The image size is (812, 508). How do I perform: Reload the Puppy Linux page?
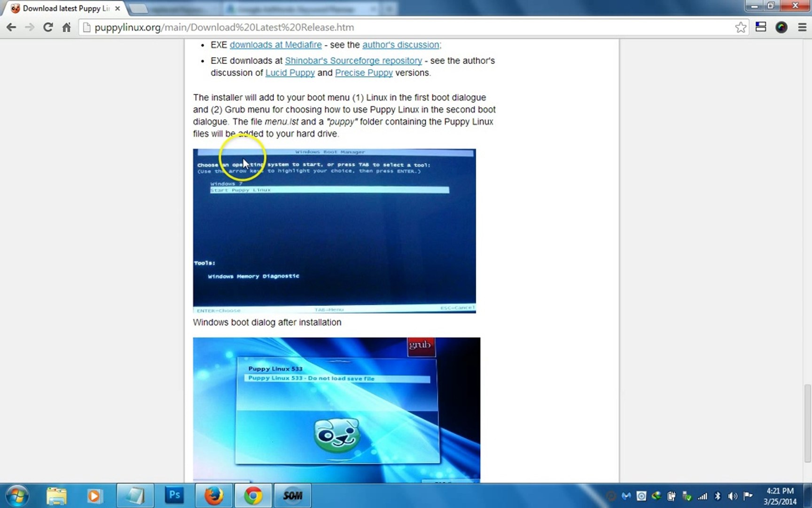coord(48,27)
